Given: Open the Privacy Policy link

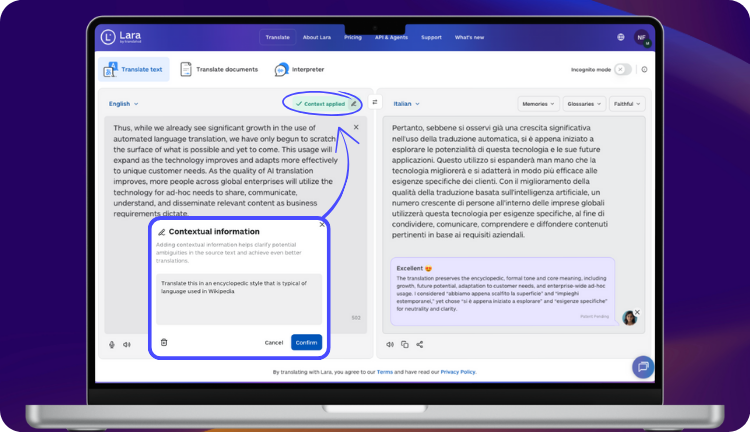Looking at the screenshot, I should [457, 371].
